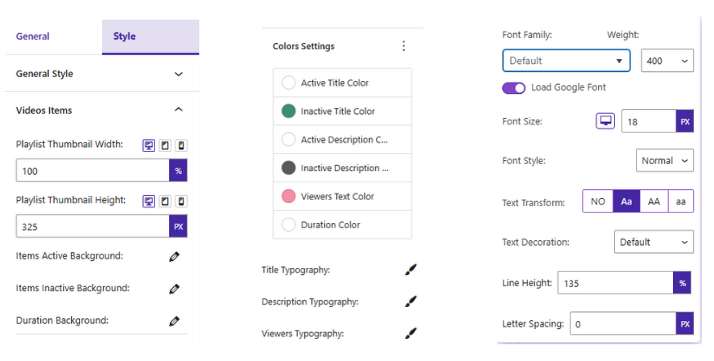The height and width of the screenshot is (361, 714).
Task: Expand the General Style section
Action: (102, 74)
